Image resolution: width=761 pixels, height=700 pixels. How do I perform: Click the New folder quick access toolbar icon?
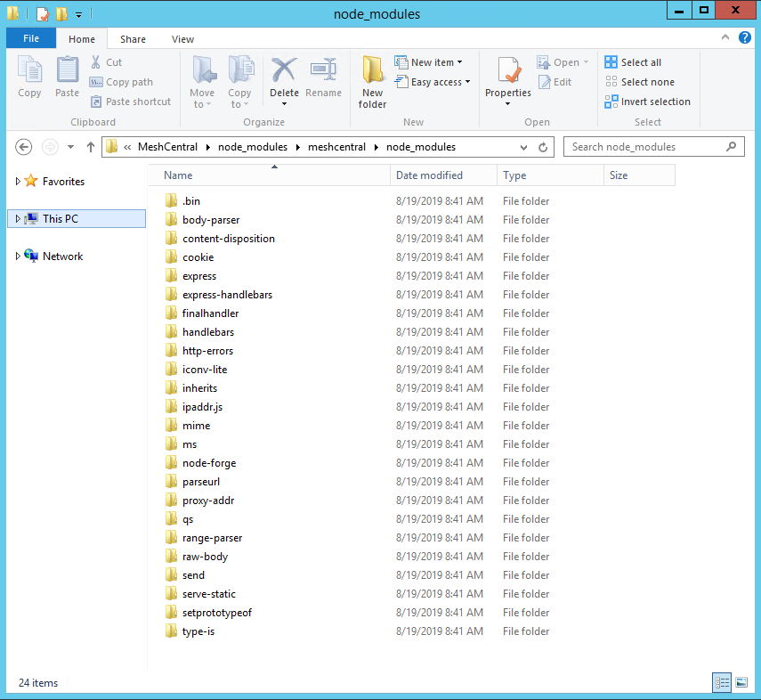tap(61, 13)
